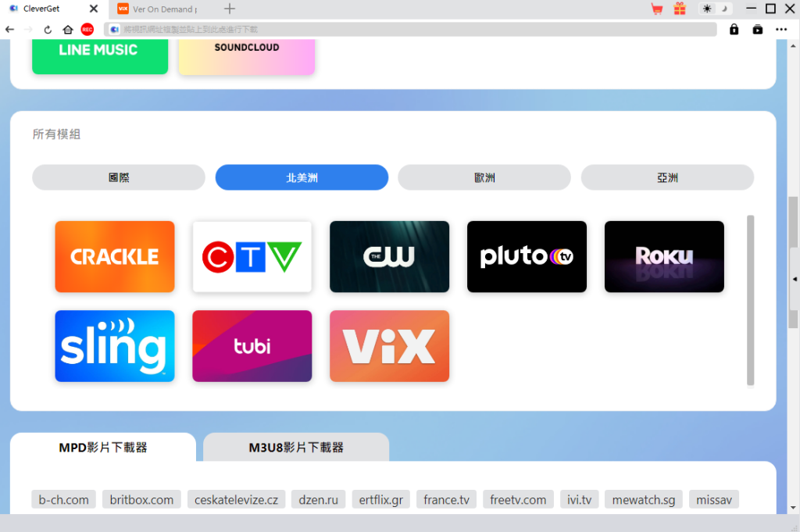The width and height of the screenshot is (800, 532).
Task: Open the ertflix.gr link
Action: (381, 499)
